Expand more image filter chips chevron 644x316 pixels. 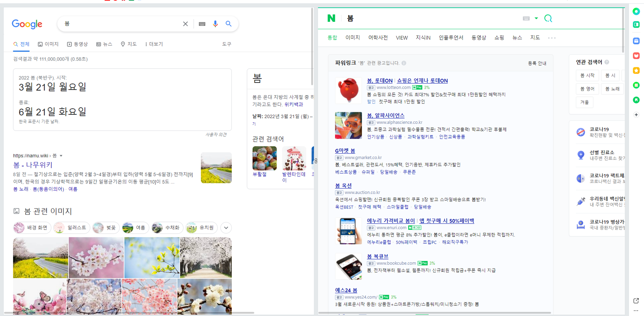tap(226, 228)
